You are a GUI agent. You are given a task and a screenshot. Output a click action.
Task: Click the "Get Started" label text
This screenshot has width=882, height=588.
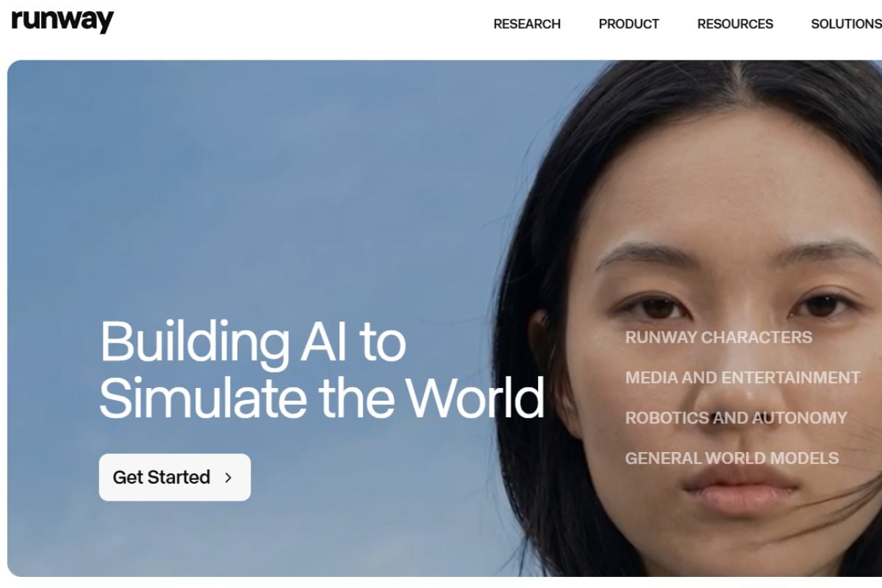coord(161,477)
